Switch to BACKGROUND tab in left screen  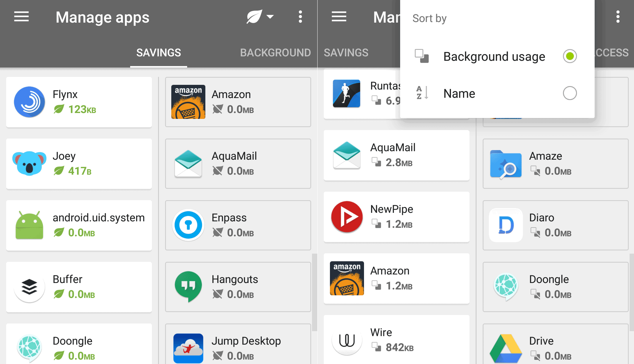pos(275,53)
